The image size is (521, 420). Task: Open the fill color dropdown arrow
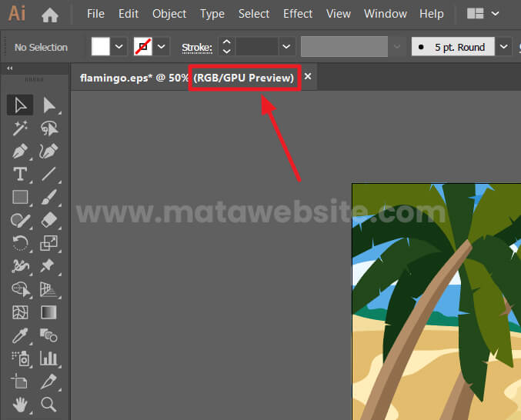pos(119,47)
